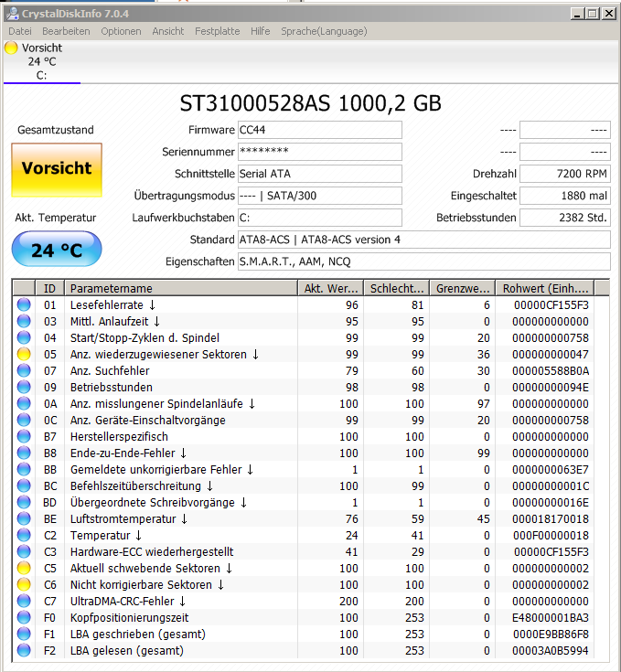
Task: Click the blue status icon for row ID C2
Action: (24, 535)
